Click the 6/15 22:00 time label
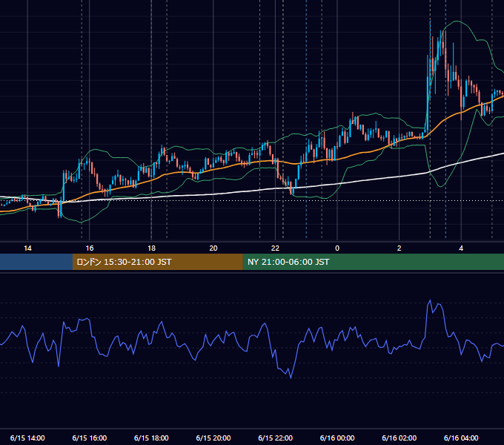Screen dimensions: 504x445 [x=276, y=438]
